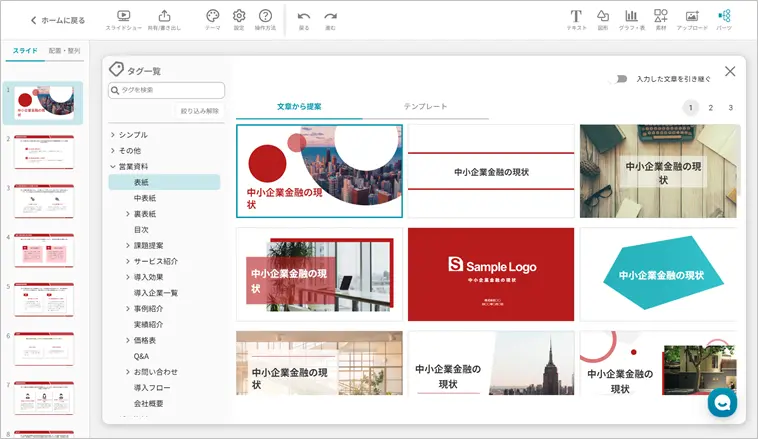Viewport: 758px width, 439px height.
Task: Click the tag icon beside タグ一覧
Action: (x=116, y=69)
